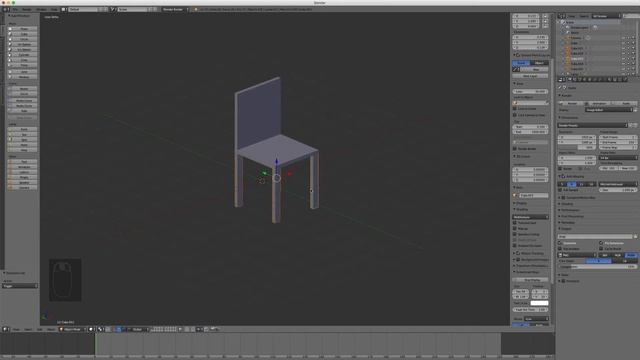This screenshot has height=360, width=640.
Task: Toggle Overwrite output checkbox
Action: [x=560, y=243]
